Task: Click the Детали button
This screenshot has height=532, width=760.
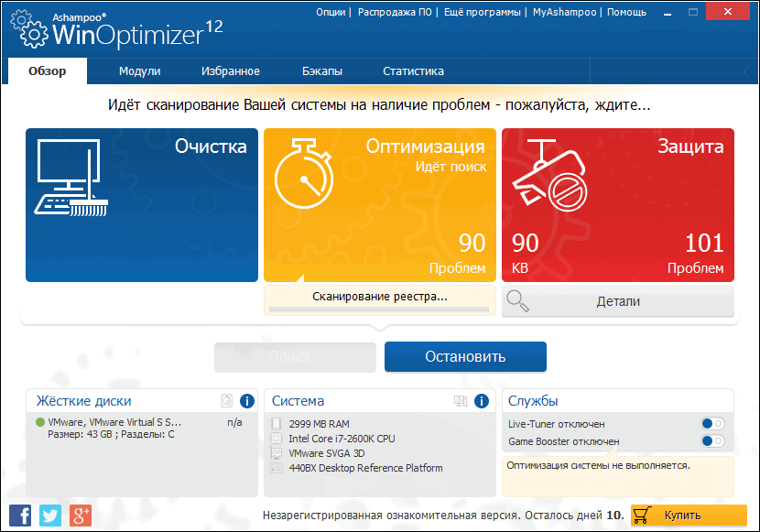Action: [x=618, y=301]
